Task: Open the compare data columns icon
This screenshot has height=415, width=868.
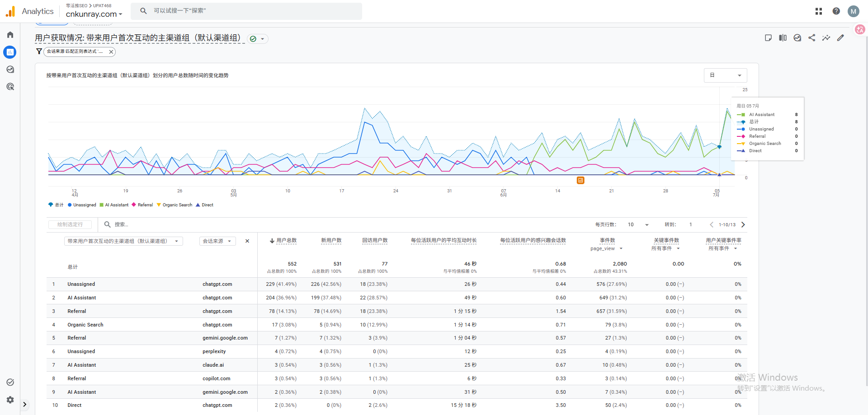Action: pyautogui.click(x=783, y=38)
